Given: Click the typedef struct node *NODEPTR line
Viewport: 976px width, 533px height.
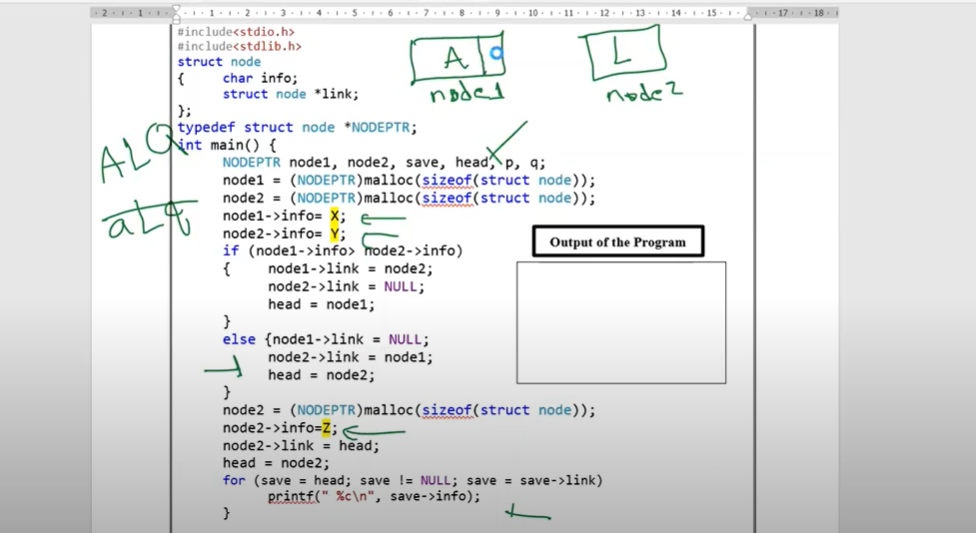Looking at the screenshot, I should click(297, 127).
